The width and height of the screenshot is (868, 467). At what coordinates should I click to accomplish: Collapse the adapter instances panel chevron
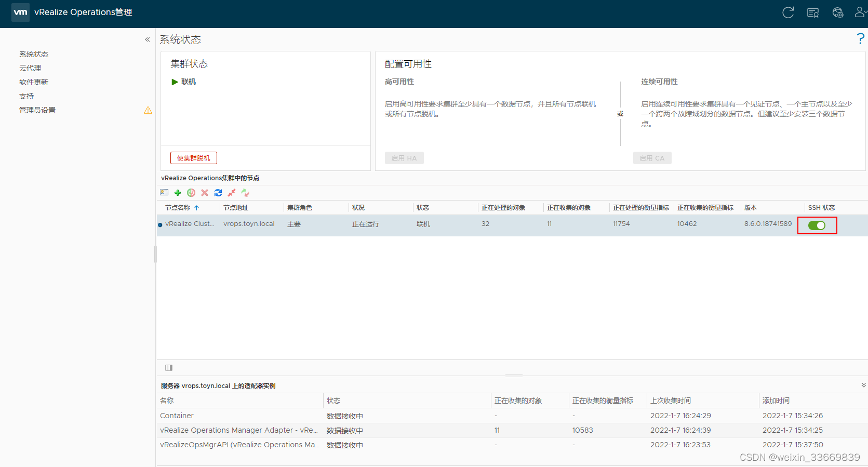point(864,385)
